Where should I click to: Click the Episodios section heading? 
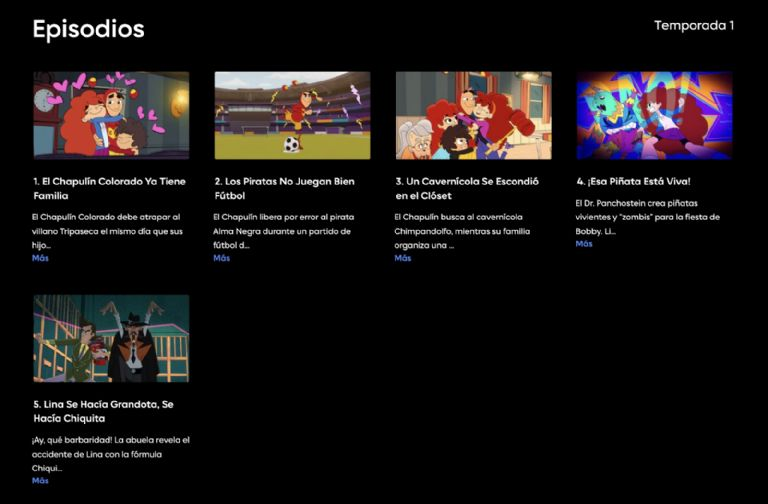[89, 29]
